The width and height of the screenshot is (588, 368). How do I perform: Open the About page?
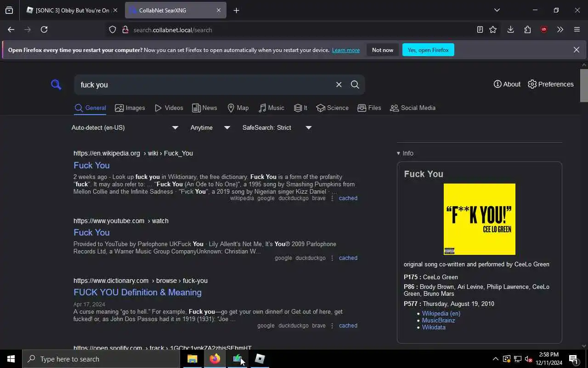point(507,84)
